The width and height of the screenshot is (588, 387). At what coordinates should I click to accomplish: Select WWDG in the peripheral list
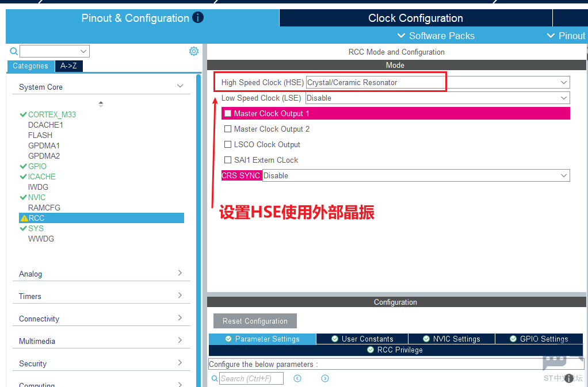41,239
